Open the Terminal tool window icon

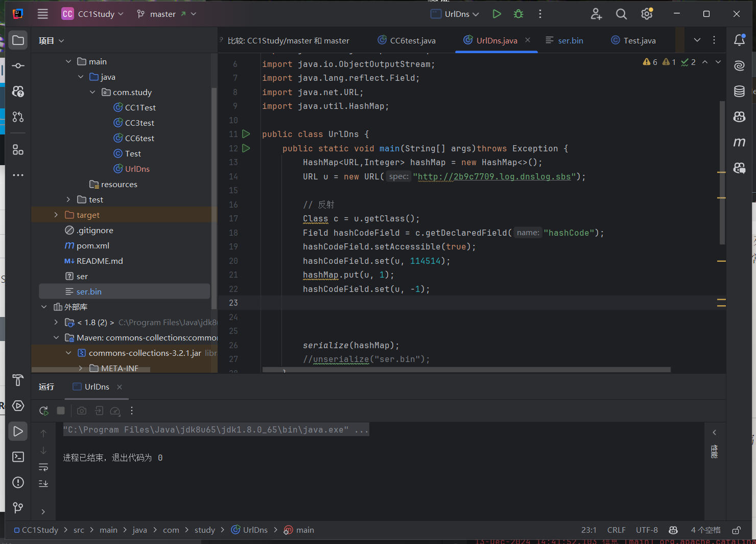(x=18, y=457)
